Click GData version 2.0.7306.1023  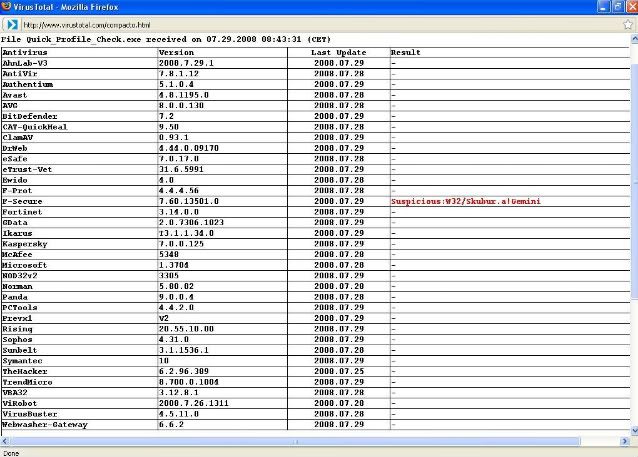[x=191, y=222]
